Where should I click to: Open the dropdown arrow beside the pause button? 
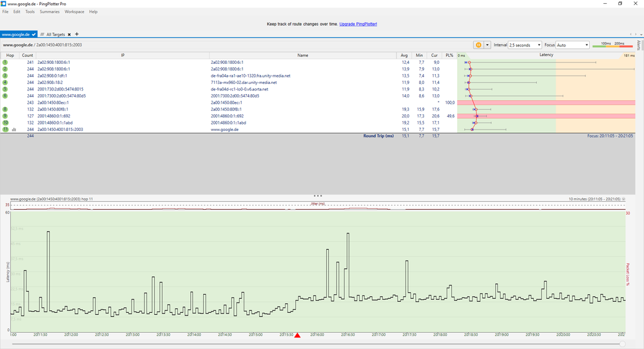click(x=487, y=45)
